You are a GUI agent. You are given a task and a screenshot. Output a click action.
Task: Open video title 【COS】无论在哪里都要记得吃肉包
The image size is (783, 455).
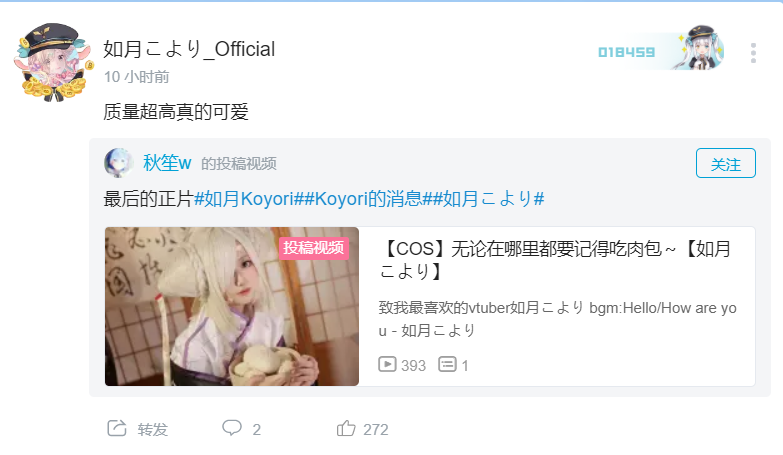point(554,260)
